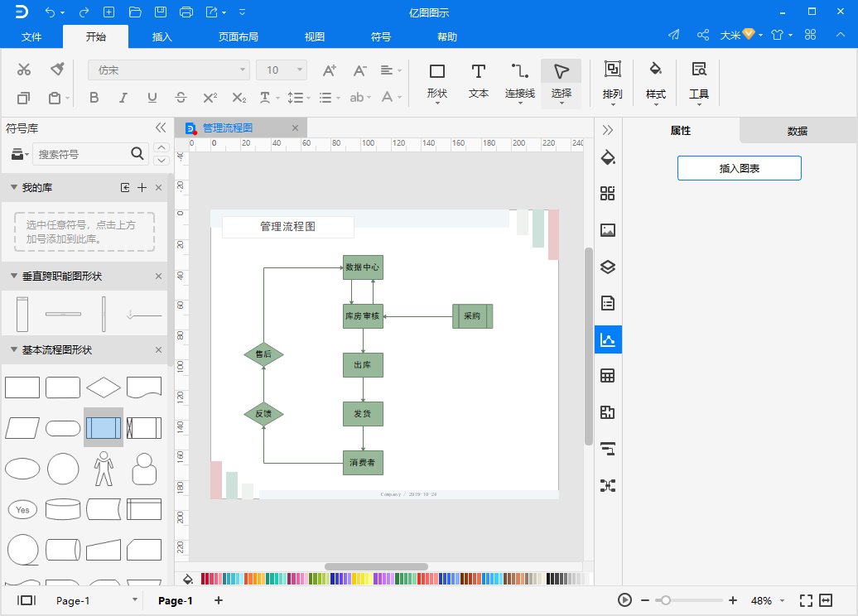Viewport: 858px width, 616px height.
Task: Select the 数据中心 shape on canvas
Action: (363, 267)
